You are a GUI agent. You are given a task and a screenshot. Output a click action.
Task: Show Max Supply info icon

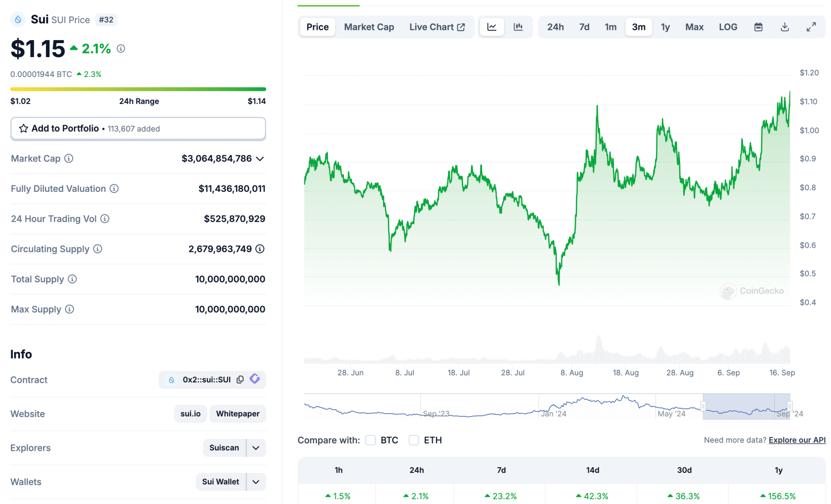[70, 309]
